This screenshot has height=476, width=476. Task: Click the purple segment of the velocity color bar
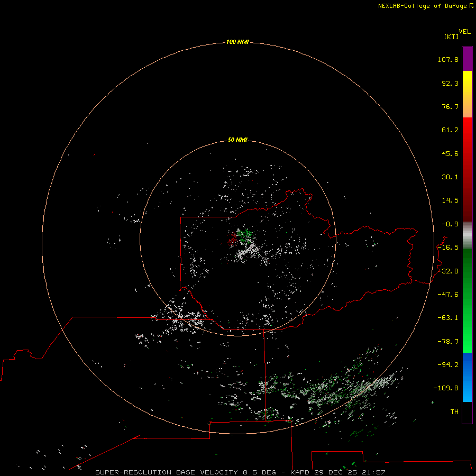point(467,59)
